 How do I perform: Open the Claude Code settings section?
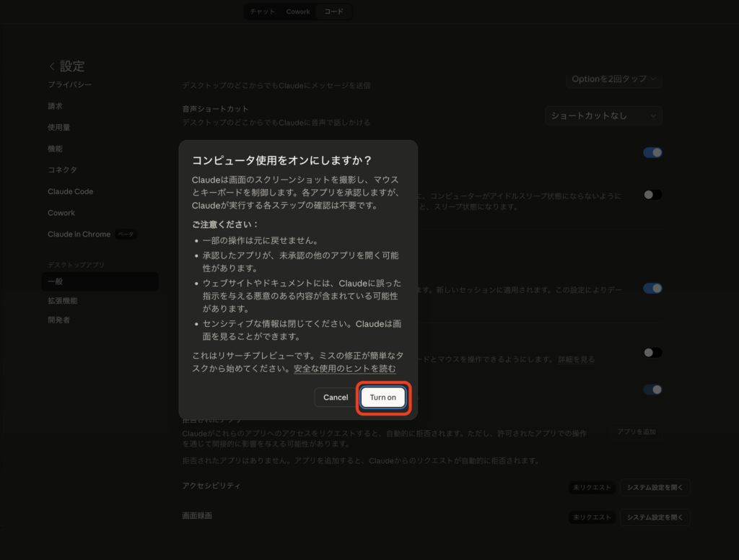[70, 191]
